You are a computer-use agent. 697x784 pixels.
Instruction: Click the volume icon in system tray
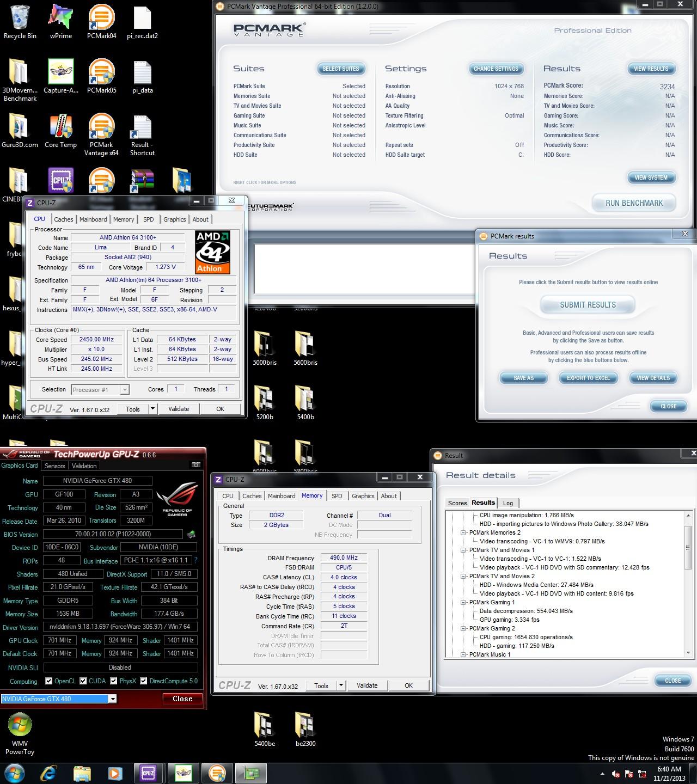(616, 774)
